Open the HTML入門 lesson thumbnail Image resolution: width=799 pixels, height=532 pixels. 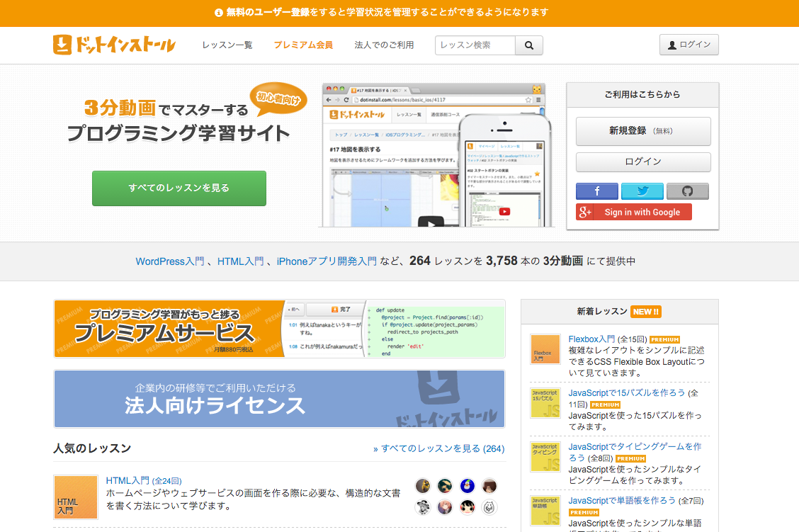[75, 497]
